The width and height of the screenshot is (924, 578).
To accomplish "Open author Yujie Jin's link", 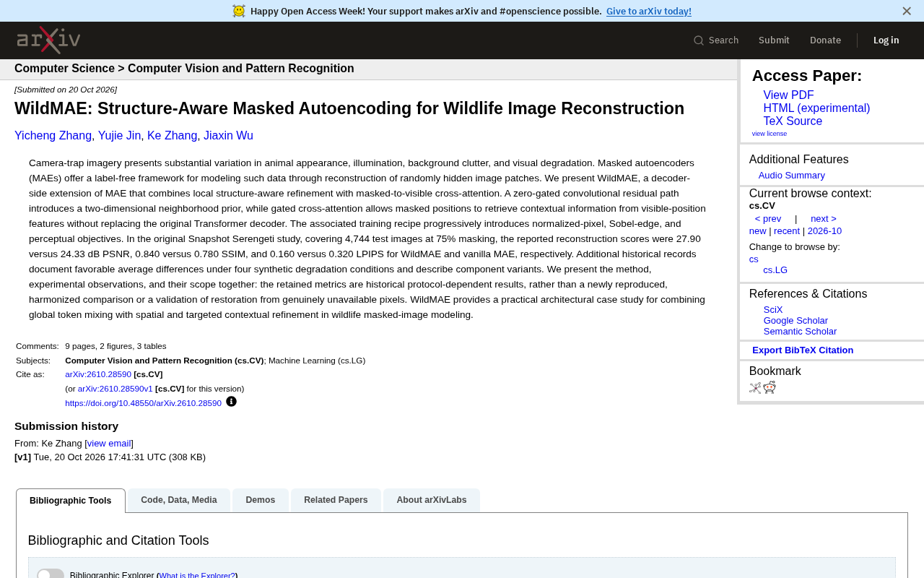I will [119, 136].
